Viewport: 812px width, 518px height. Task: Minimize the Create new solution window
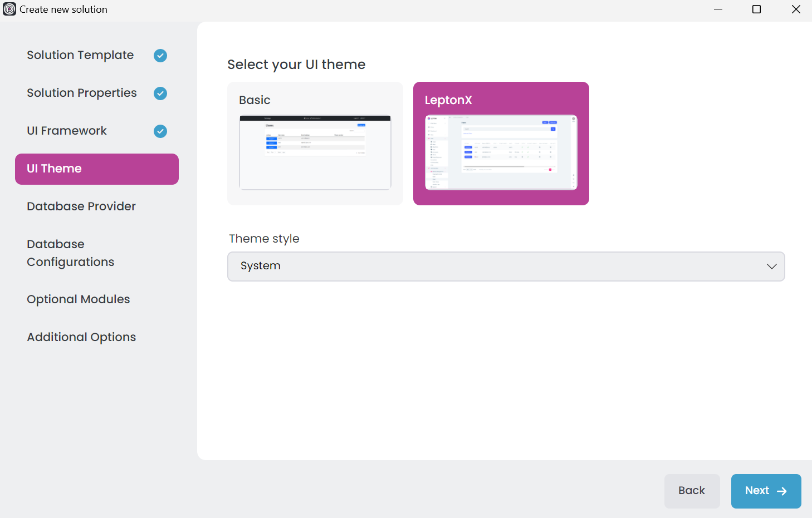click(718, 9)
